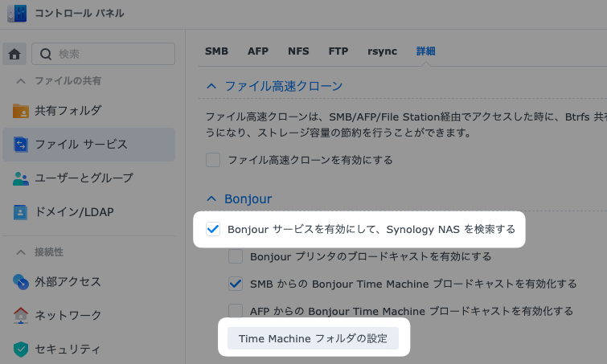Select ファイル サービス icon in sidebar
The height and width of the screenshot is (364, 607).
(21, 145)
